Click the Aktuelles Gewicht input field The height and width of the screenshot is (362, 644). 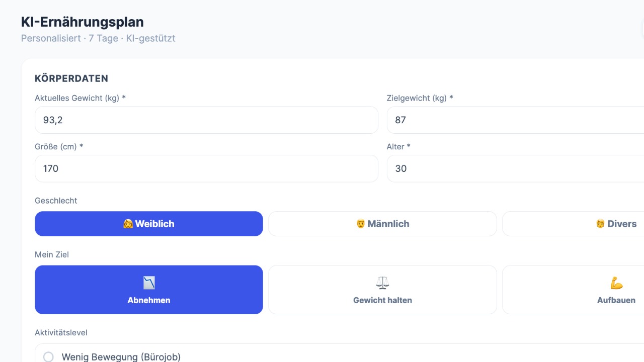coord(206,120)
